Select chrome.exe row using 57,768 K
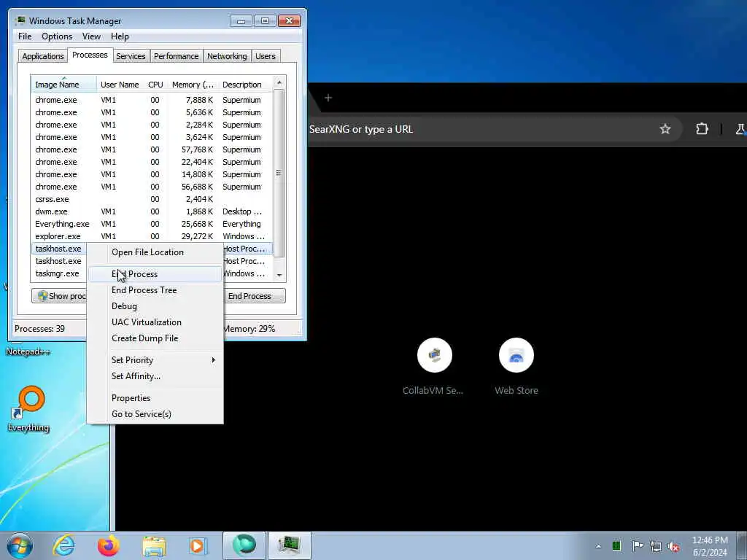This screenshot has width=747, height=560. click(x=152, y=149)
